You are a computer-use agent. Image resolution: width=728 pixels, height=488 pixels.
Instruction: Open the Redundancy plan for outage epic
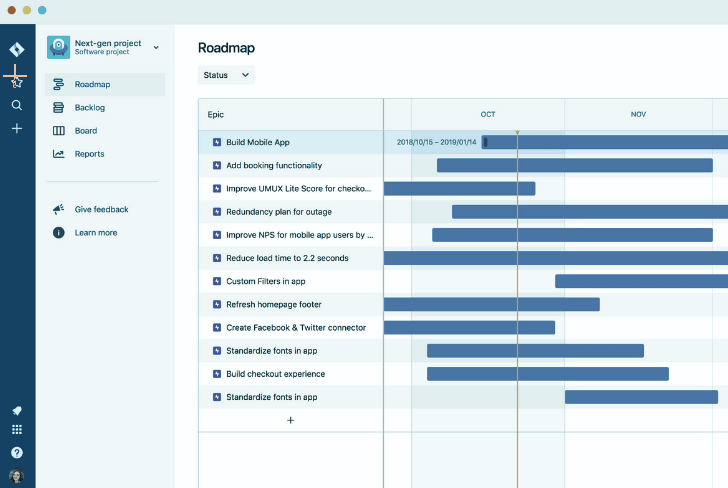(278, 212)
